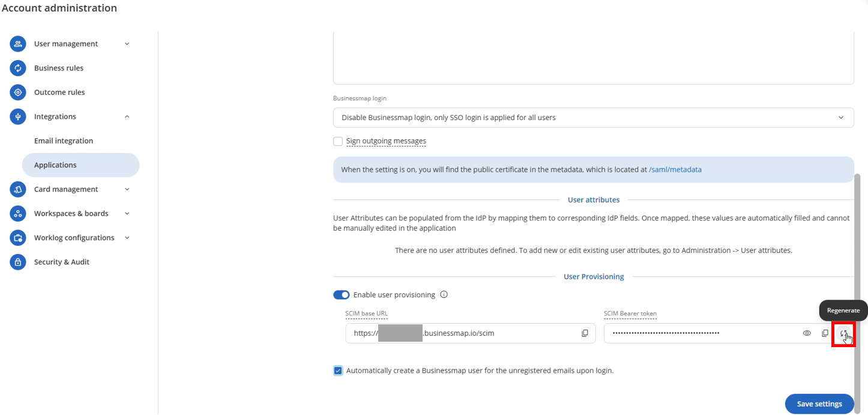The height and width of the screenshot is (415, 868).
Task: Click the SCIM base URL field
Action: tap(471, 333)
